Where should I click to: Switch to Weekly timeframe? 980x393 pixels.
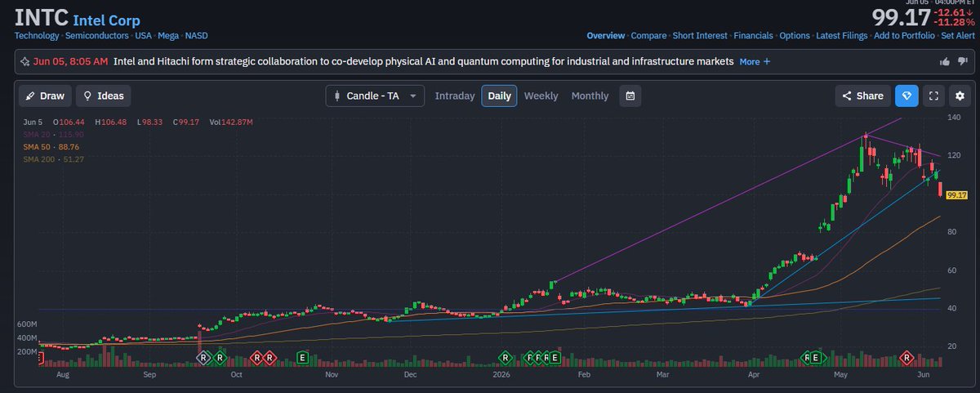point(541,96)
